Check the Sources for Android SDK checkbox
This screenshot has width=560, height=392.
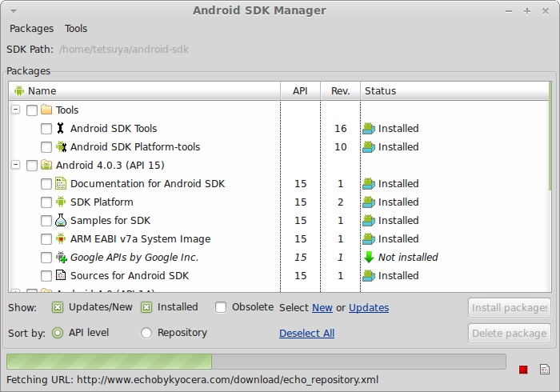46,276
